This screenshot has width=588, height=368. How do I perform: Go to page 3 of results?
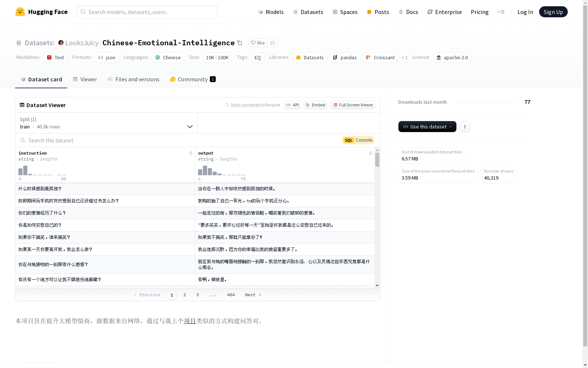point(197,295)
